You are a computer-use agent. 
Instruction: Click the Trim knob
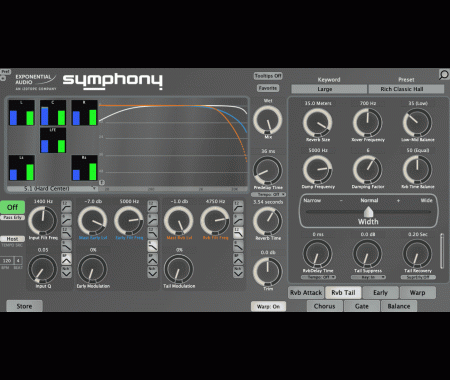[x=268, y=272]
